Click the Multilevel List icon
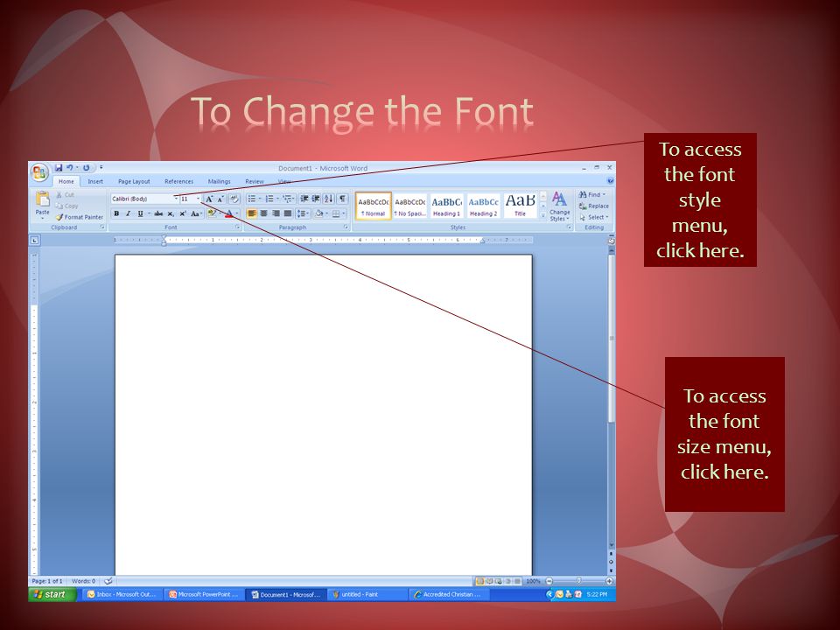This screenshot has height=630, width=840. pyautogui.click(x=287, y=199)
